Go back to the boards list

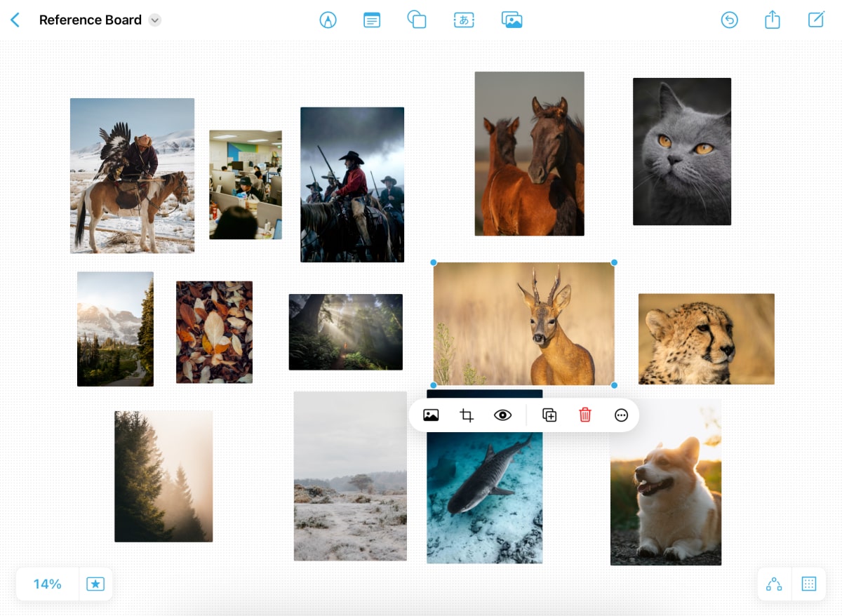click(x=15, y=20)
